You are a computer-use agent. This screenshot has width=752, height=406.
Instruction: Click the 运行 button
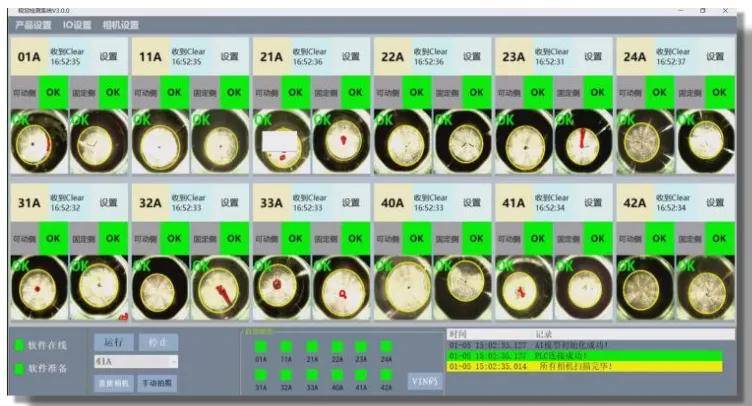pyautogui.click(x=114, y=342)
